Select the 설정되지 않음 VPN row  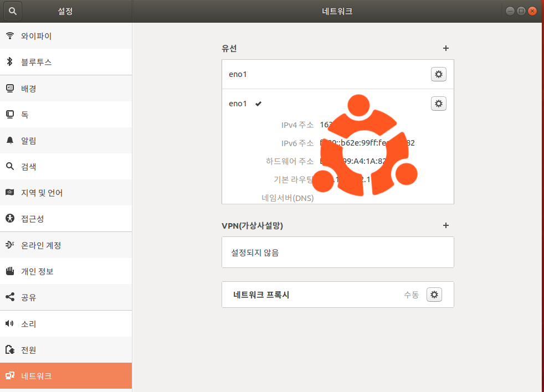tap(338, 252)
